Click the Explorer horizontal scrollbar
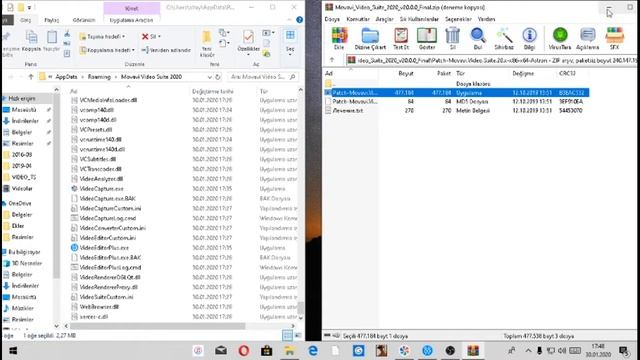The width and height of the screenshot is (640, 360). click(x=157, y=326)
